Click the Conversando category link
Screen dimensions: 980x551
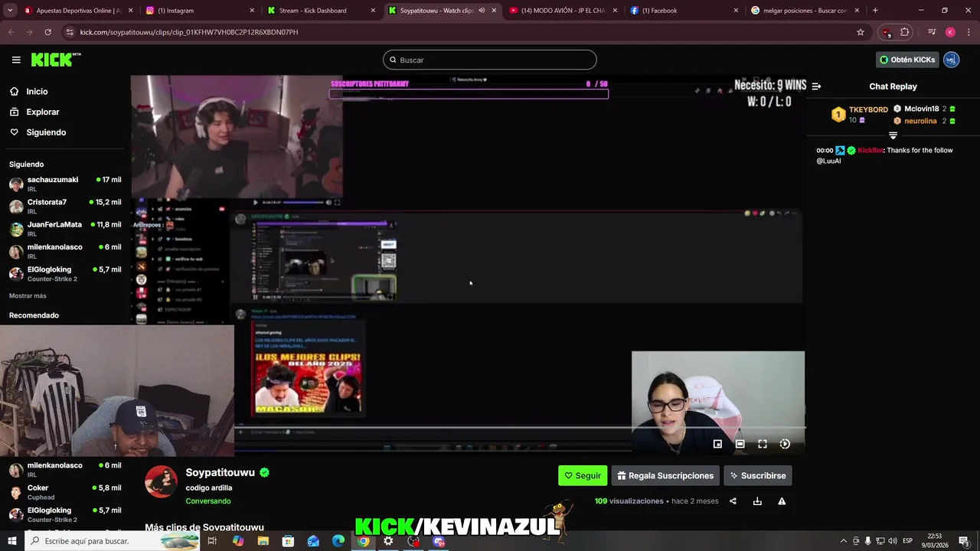pos(207,501)
